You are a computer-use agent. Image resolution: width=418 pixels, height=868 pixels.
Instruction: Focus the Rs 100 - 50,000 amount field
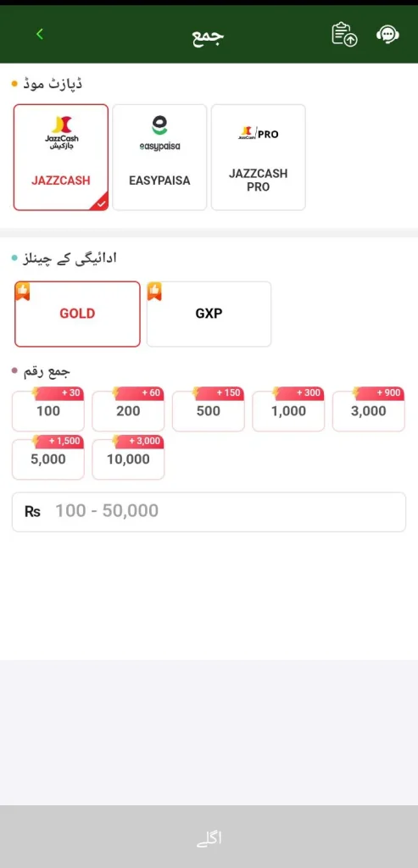[x=209, y=511]
